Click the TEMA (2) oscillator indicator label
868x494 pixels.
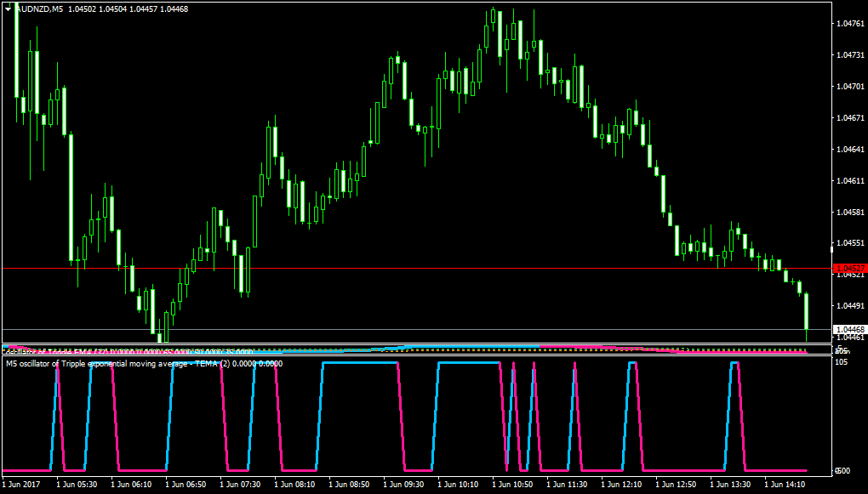click(x=145, y=363)
